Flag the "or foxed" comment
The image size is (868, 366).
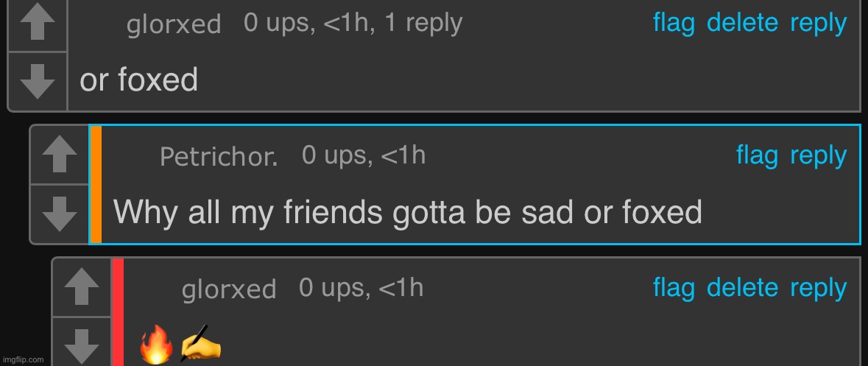674,24
